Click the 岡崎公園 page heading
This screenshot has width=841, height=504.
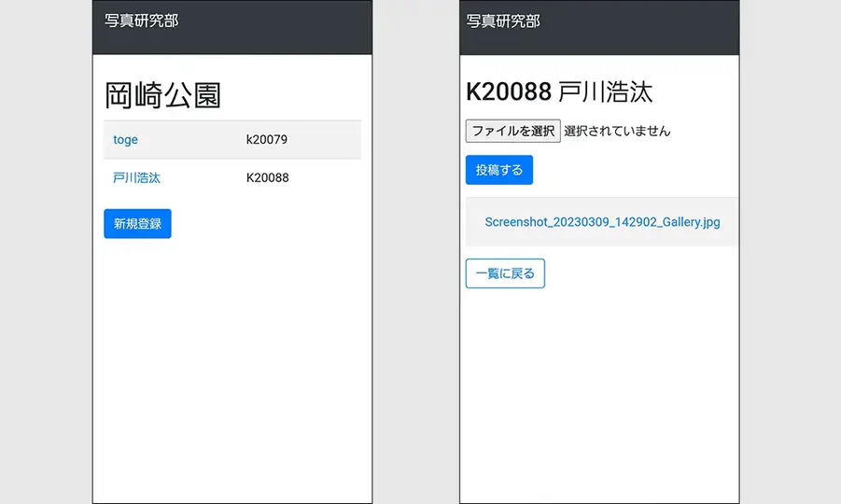[x=162, y=95]
